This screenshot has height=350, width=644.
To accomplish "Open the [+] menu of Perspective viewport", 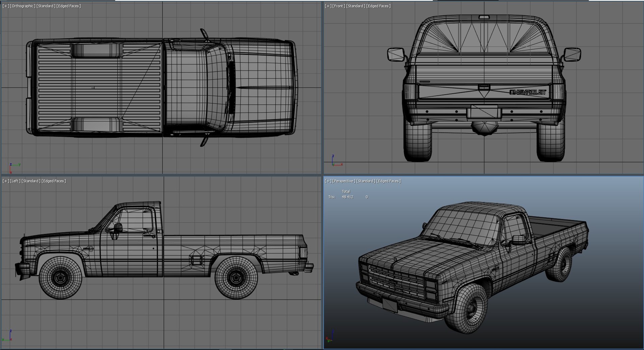I will tap(328, 181).
